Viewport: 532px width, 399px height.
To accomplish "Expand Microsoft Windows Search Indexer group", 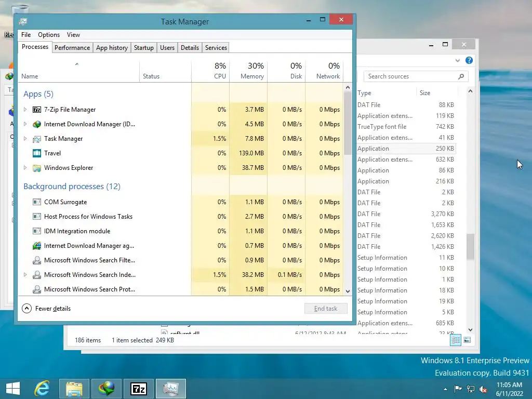I will click(25, 274).
